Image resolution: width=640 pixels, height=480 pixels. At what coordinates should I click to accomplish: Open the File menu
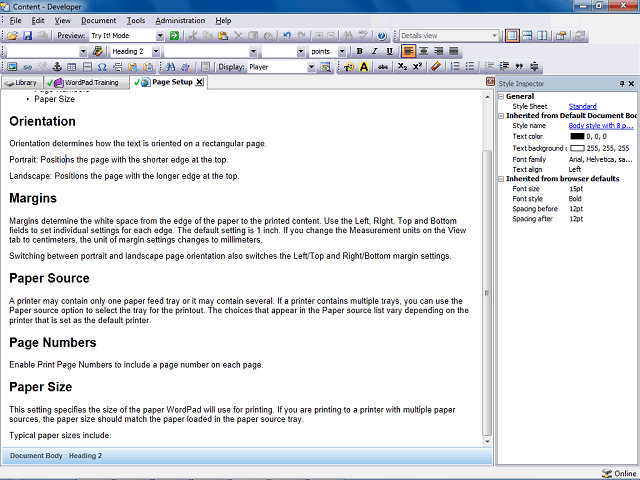(x=16, y=20)
